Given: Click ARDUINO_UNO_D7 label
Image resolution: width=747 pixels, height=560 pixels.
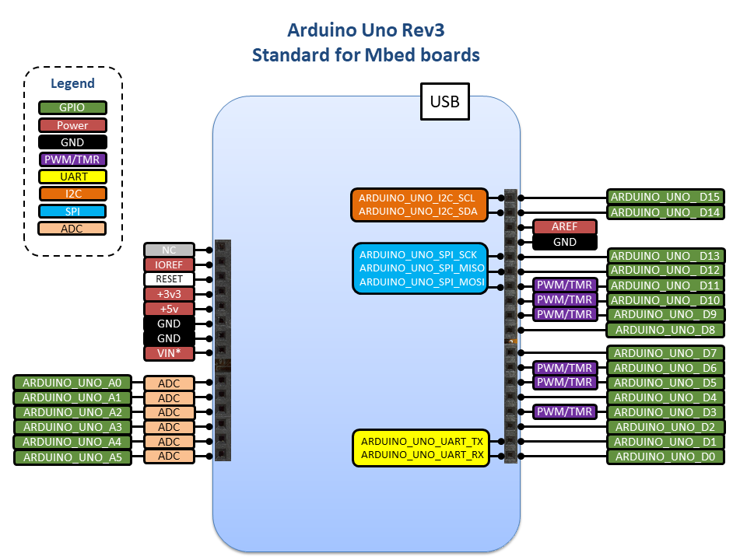Looking at the screenshot, I should click(665, 353).
